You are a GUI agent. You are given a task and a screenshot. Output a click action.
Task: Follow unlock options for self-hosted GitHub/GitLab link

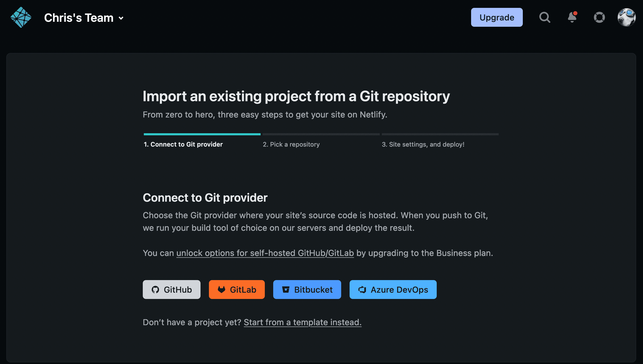[x=265, y=253]
